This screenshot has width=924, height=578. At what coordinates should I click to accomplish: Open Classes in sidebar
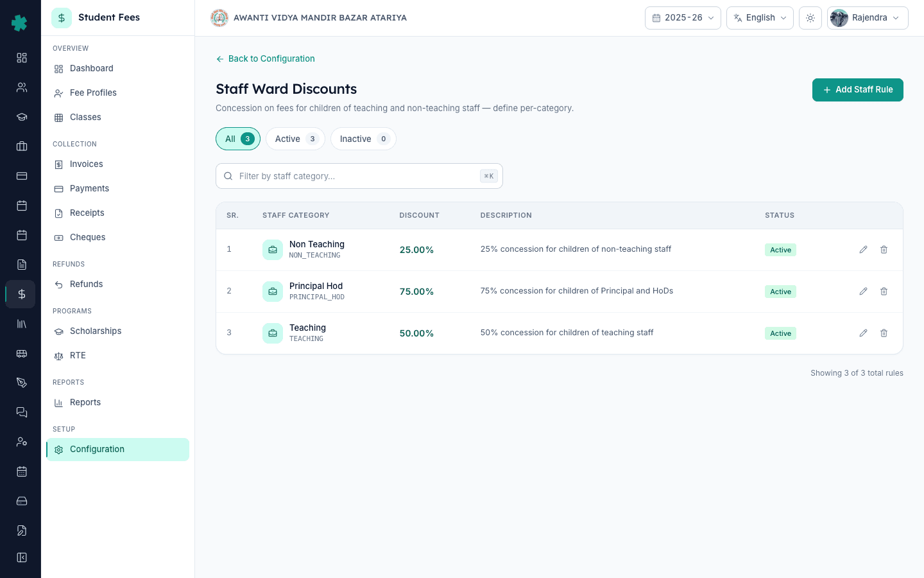(x=117, y=118)
